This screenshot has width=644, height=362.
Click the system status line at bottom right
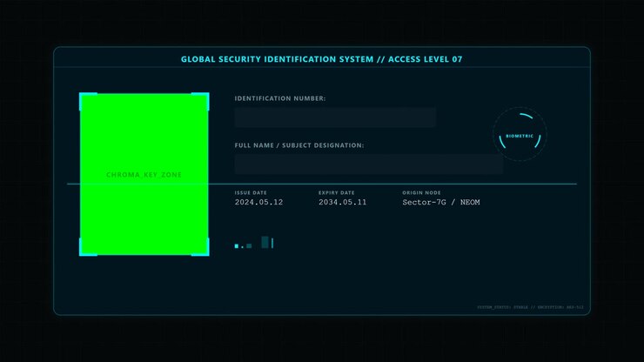530,307
